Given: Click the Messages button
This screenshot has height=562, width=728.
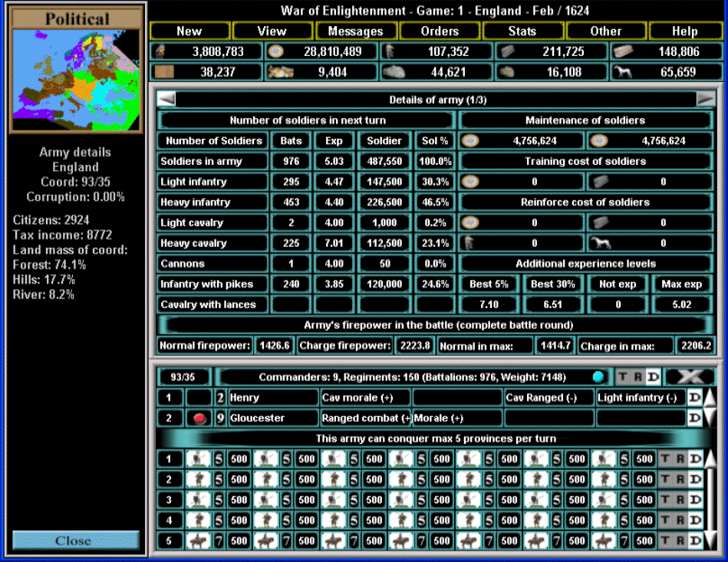Looking at the screenshot, I should pyautogui.click(x=355, y=31).
